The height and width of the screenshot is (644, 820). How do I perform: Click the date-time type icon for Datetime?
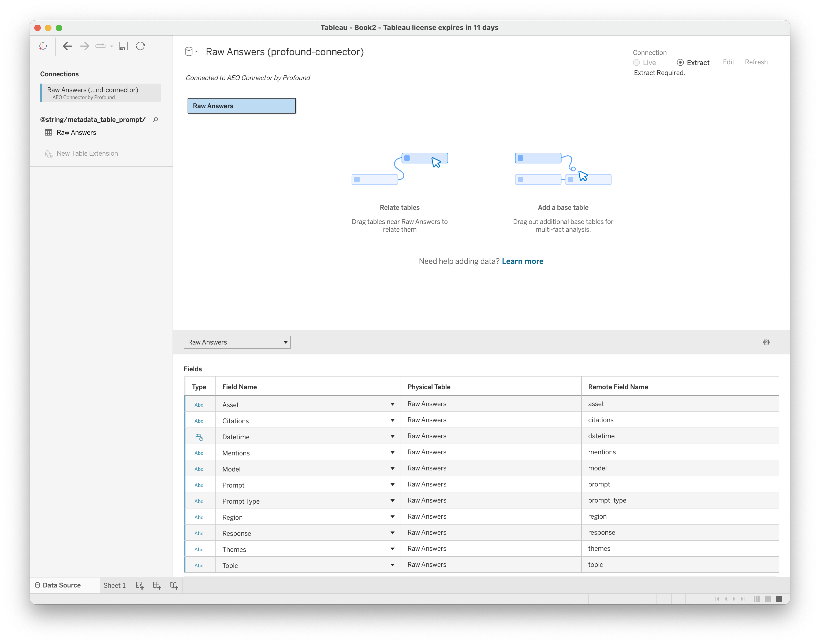[x=199, y=437]
